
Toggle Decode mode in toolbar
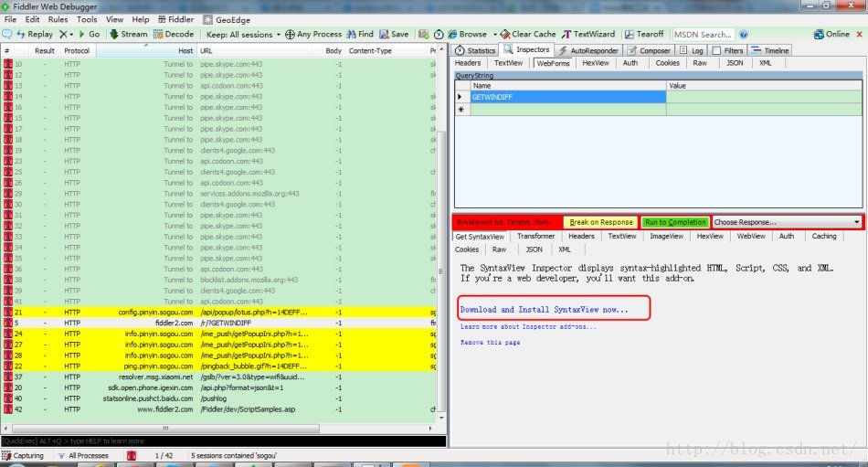coord(174,35)
